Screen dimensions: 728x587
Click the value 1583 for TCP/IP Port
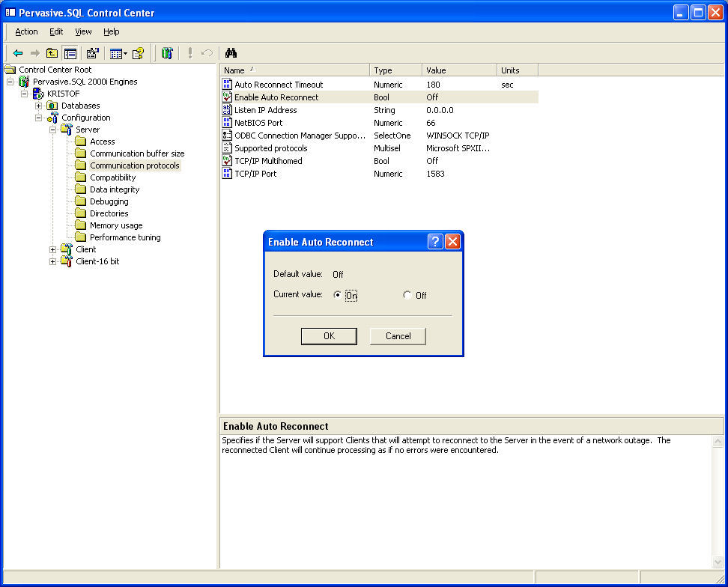coord(435,174)
